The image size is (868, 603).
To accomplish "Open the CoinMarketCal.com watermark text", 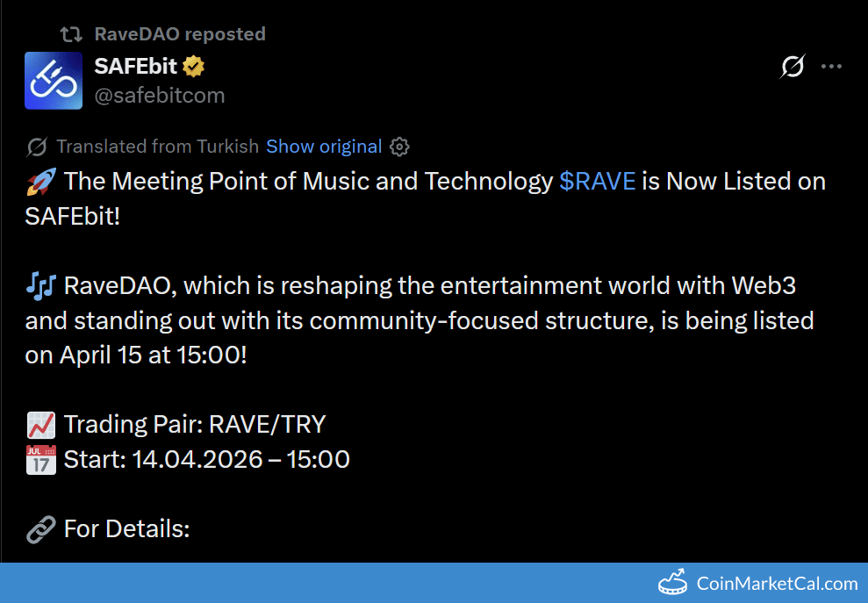I will click(x=777, y=584).
